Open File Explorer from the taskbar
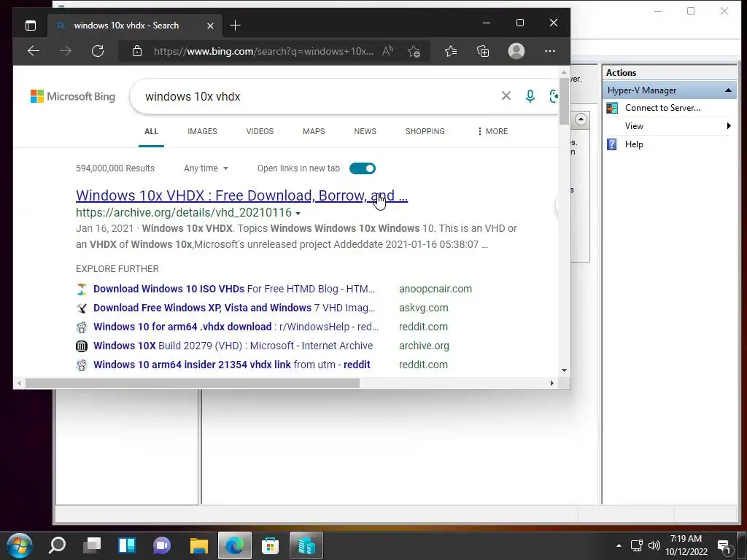 pos(199,545)
